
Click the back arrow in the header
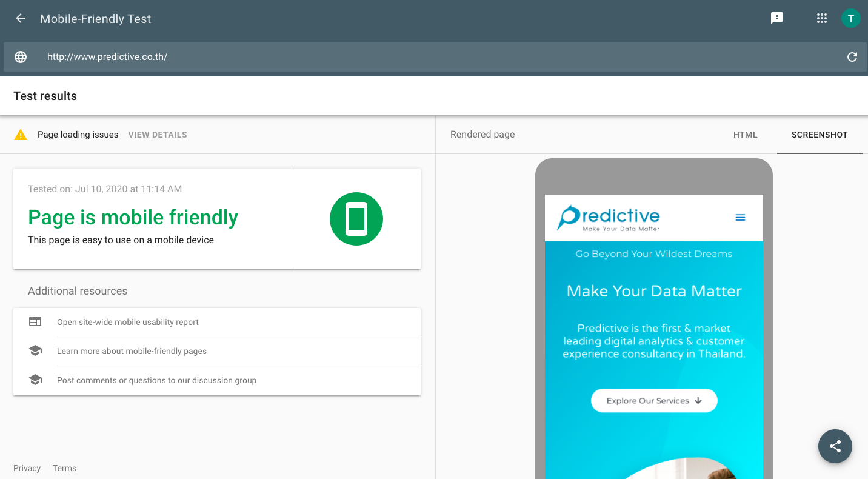pyautogui.click(x=21, y=18)
